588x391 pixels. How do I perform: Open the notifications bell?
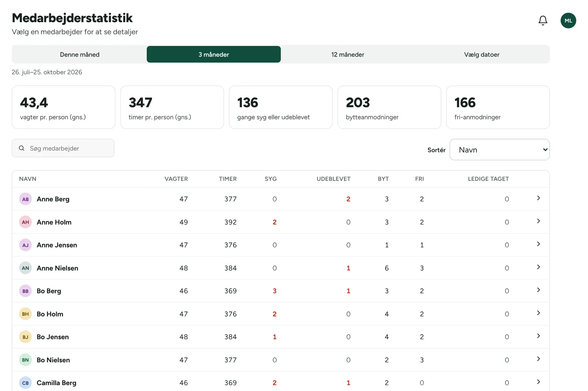543,21
